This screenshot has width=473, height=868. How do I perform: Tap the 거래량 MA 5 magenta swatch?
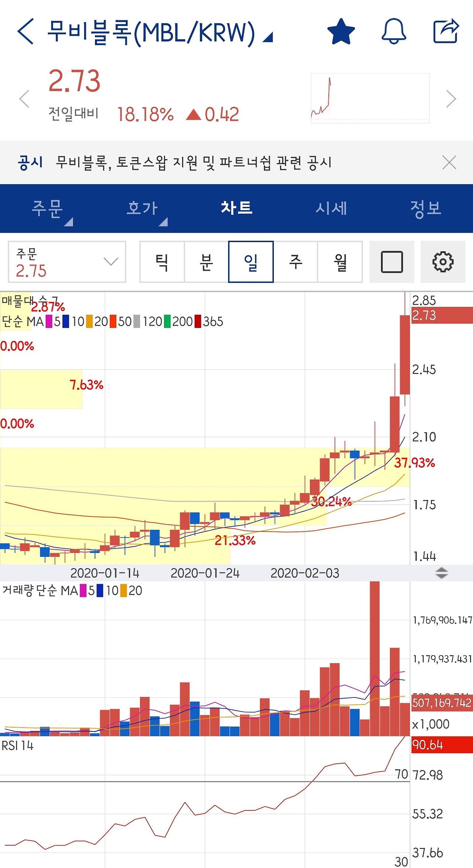point(84,591)
